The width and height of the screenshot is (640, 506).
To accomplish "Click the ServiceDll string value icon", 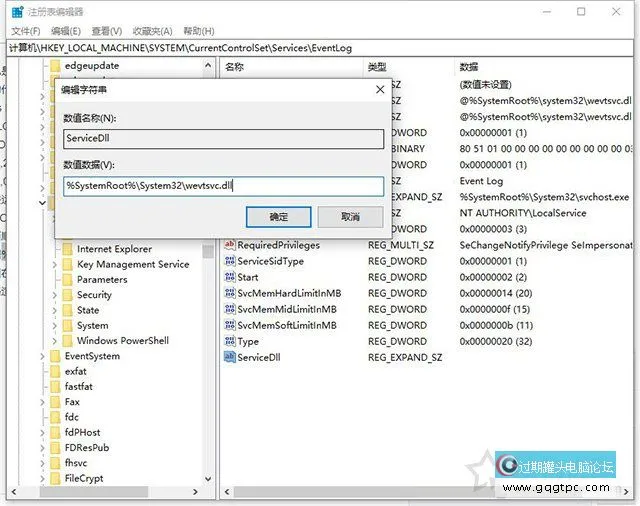I will click(x=230, y=357).
